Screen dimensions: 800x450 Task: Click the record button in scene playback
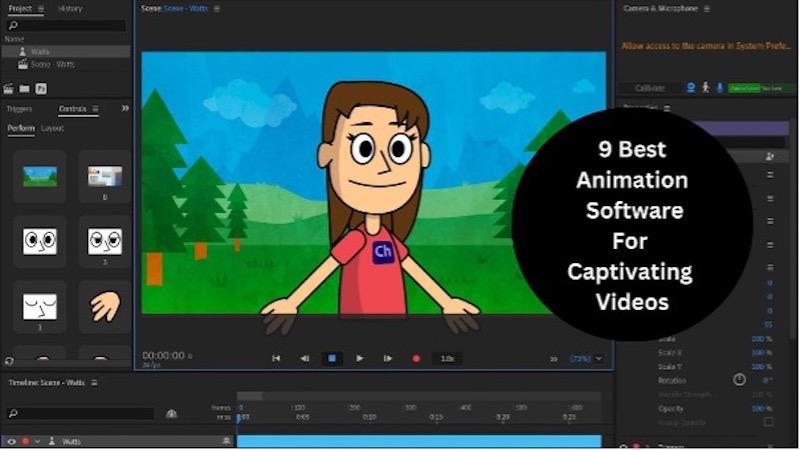tap(416, 358)
